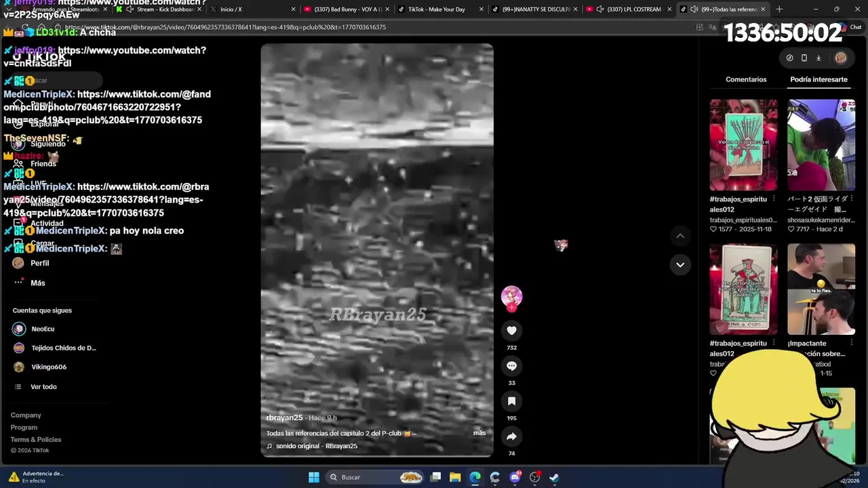The height and width of the screenshot is (488, 868).
Task: Open options for #trabajos_espirituales012 first card
Action: pos(774,199)
